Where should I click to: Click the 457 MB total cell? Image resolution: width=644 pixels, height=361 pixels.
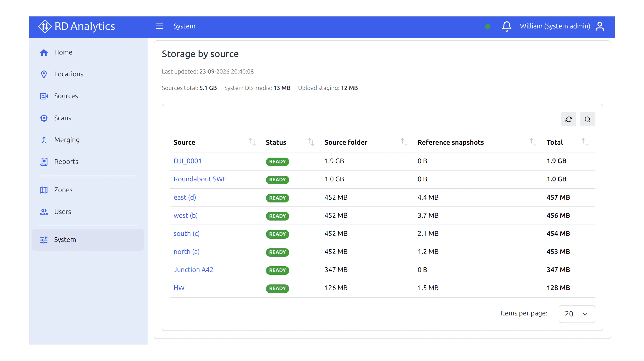point(558,197)
